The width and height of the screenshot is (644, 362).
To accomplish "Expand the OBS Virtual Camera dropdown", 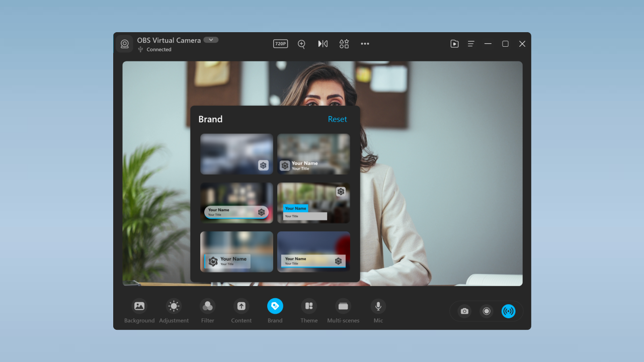I will tap(211, 40).
